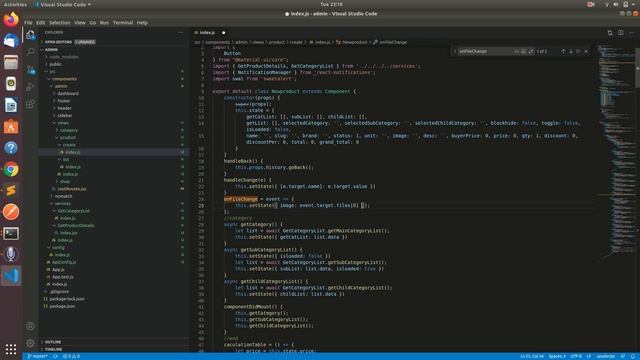This screenshot has width=640, height=360.
Task: Open editor more actions ellipsis menu
Action: 631,33
